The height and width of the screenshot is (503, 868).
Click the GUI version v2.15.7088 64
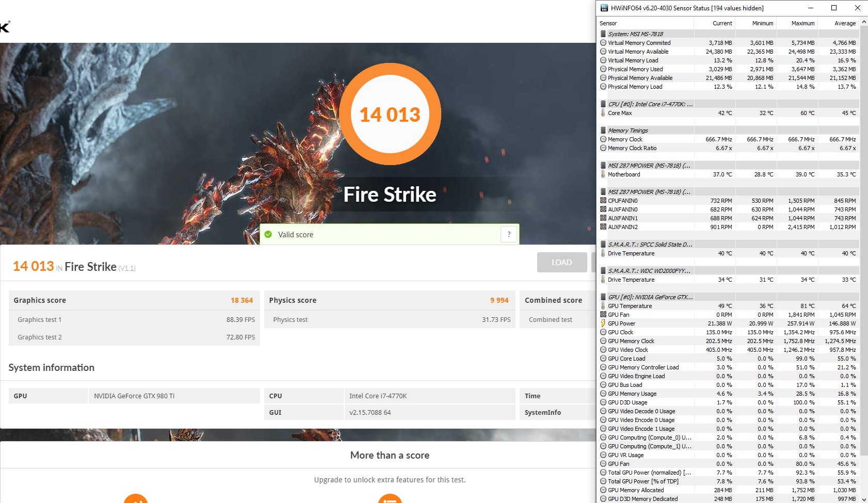click(370, 412)
